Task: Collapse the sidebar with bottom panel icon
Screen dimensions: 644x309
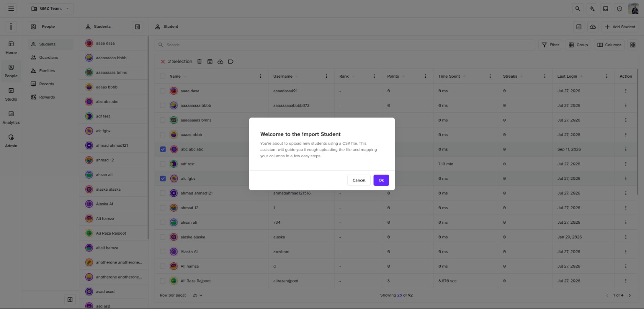Action: point(70,299)
